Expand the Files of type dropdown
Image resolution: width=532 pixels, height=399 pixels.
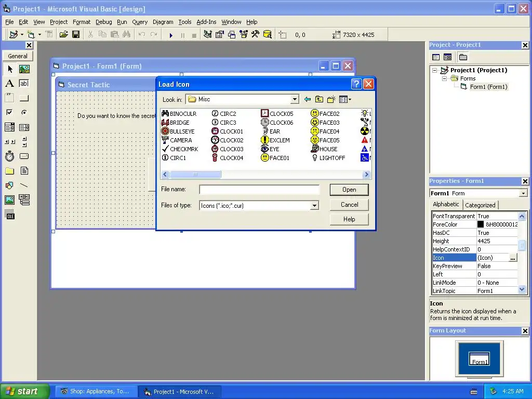point(314,206)
